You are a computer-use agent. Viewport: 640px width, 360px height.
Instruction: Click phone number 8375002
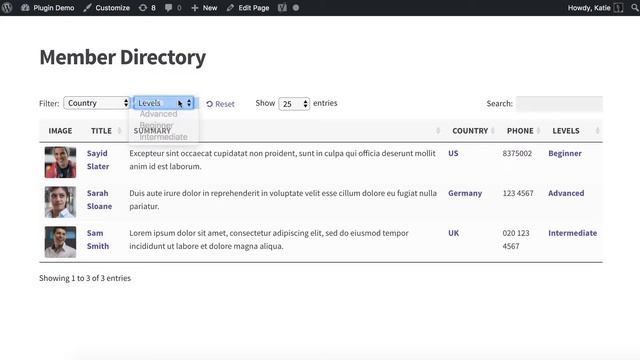click(517, 153)
